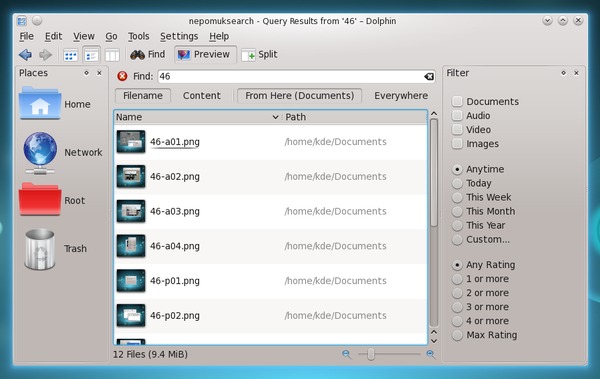Close the Places panel

pyautogui.click(x=99, y=73)
